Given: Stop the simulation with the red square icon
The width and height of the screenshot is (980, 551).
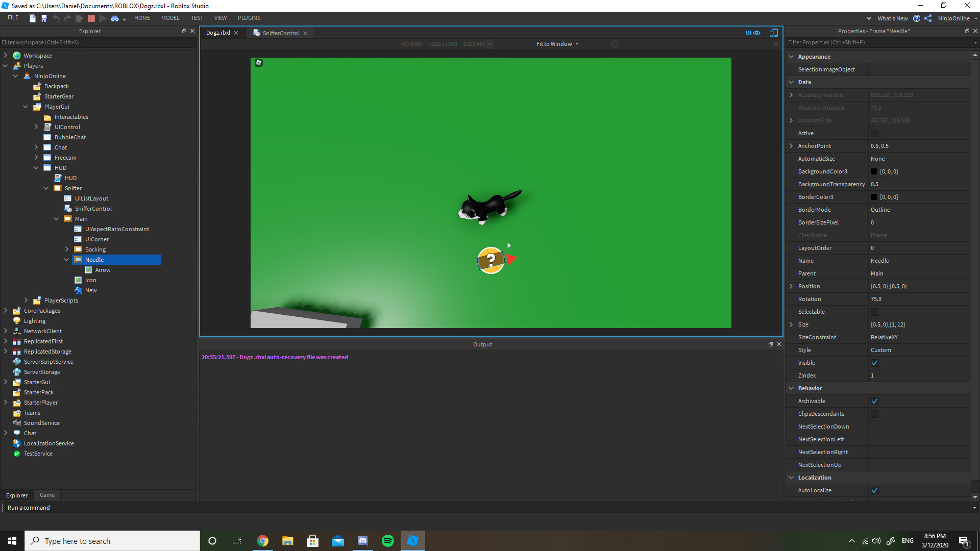Looking at the screenshot, I should [x=91, y=18].
